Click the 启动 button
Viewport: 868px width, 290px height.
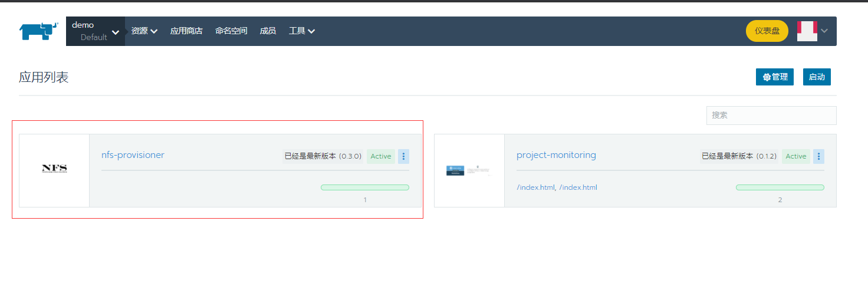tap(817, 77)
